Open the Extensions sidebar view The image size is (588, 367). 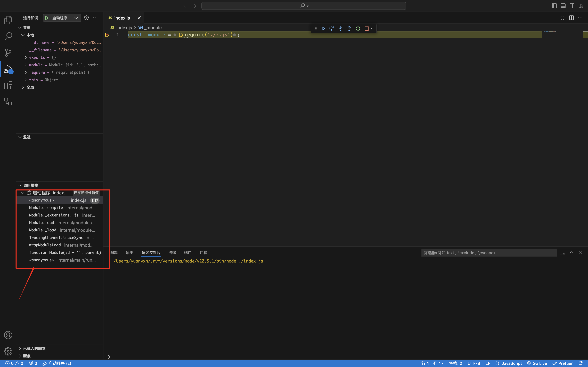[8, 85]
